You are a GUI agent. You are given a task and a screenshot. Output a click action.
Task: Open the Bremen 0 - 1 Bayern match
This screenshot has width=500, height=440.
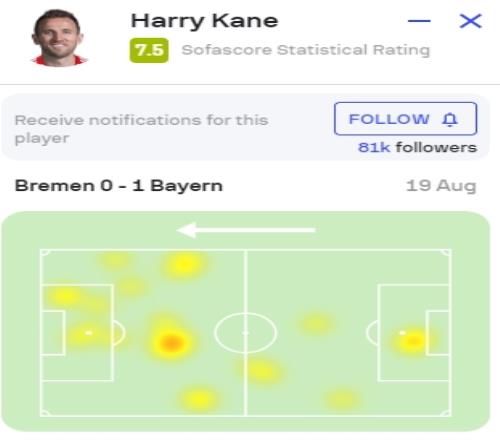(119, 186)
